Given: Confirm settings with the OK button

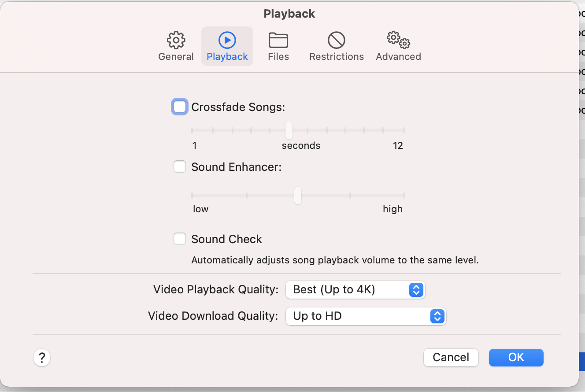Looking at the screenshot, I should (516, 357).
